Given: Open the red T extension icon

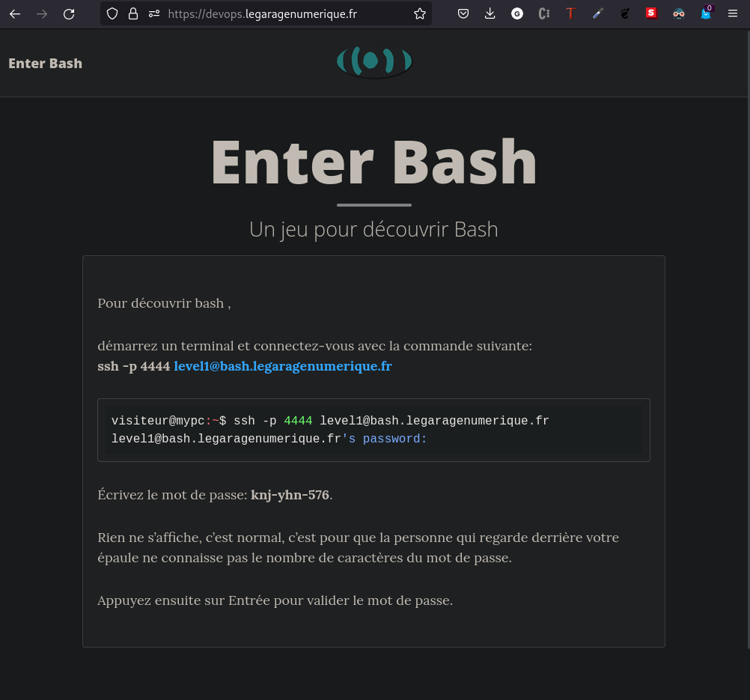Looking at the screenshot, I should 570,13.
